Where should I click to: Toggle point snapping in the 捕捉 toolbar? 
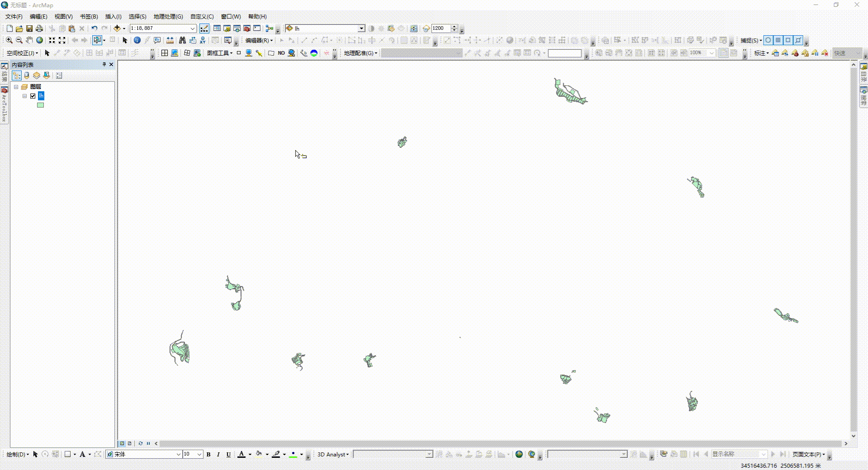(768, 40)
